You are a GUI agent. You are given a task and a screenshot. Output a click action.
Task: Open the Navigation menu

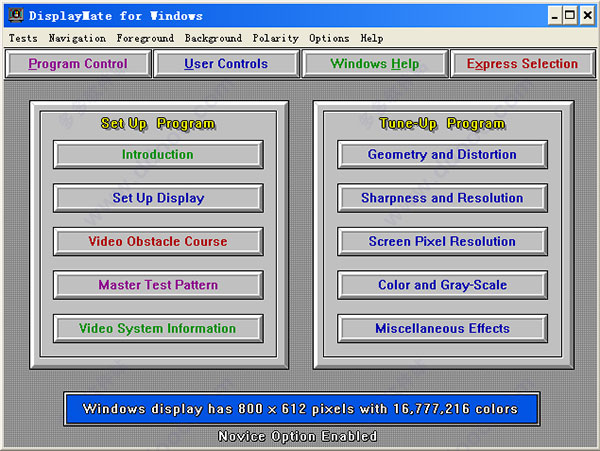click(77, 38)
